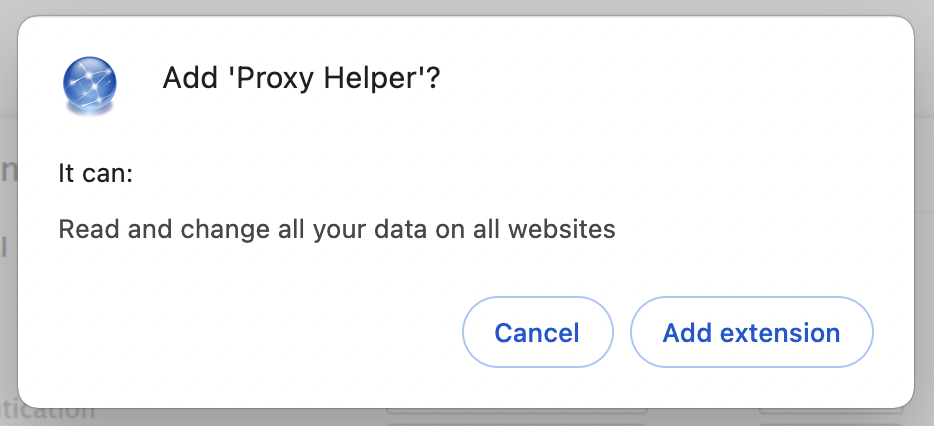Confirm by clicking Add extension
Viewport: 934px width, 426px height.
coord(752,332)
